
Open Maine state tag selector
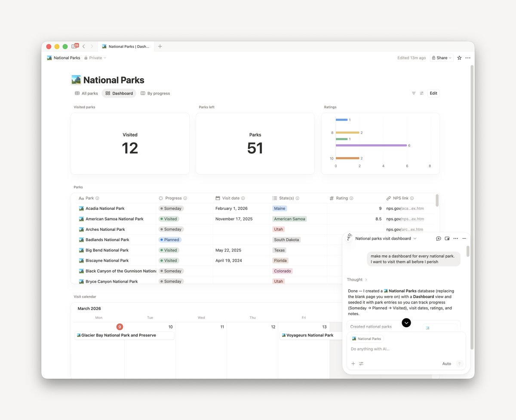point(279,208)
